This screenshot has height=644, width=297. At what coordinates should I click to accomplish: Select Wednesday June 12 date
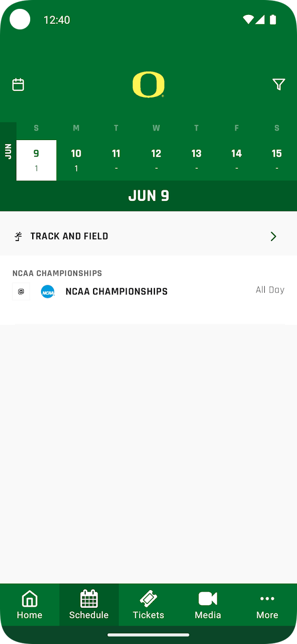coord(156,160)
